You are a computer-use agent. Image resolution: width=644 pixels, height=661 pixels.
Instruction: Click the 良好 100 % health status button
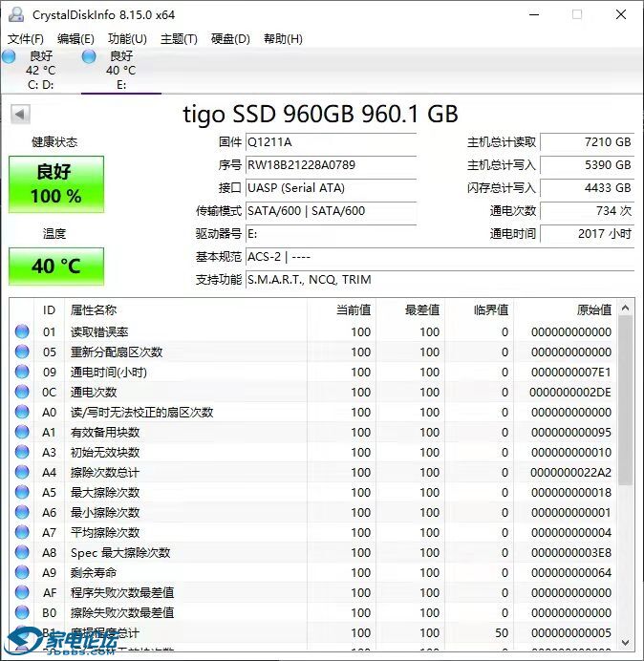(x=56, y=184)
